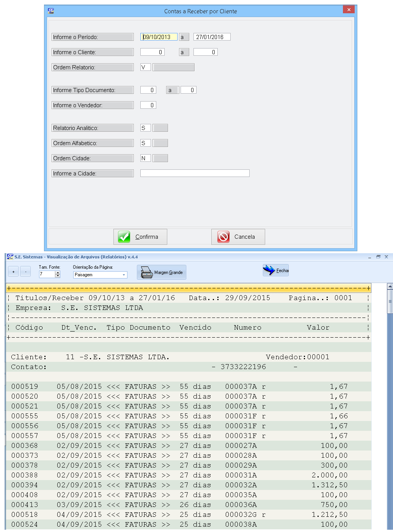Close the Contas a Receber dialog
This screenshot has height=532, width=393.
point(349,10)
